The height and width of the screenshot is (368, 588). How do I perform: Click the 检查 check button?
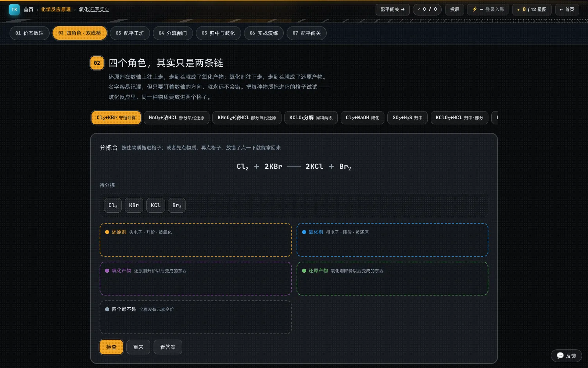pyautogui.click(x=111, y=347)
